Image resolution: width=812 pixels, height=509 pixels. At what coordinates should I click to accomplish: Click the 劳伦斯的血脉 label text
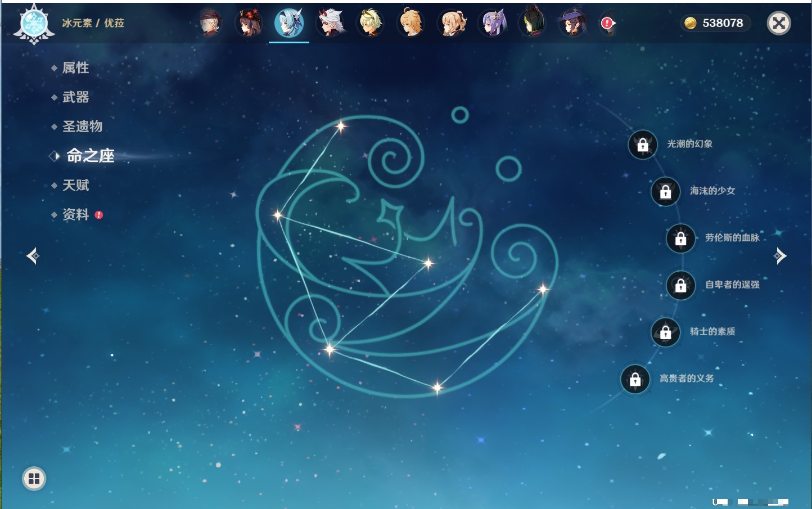click(x=732, y=238)
